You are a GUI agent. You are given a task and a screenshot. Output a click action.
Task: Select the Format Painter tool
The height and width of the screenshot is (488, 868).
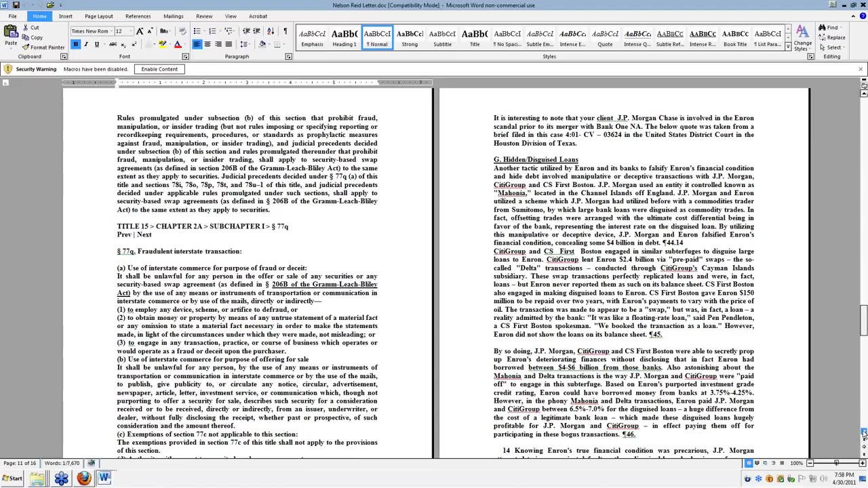43,47
